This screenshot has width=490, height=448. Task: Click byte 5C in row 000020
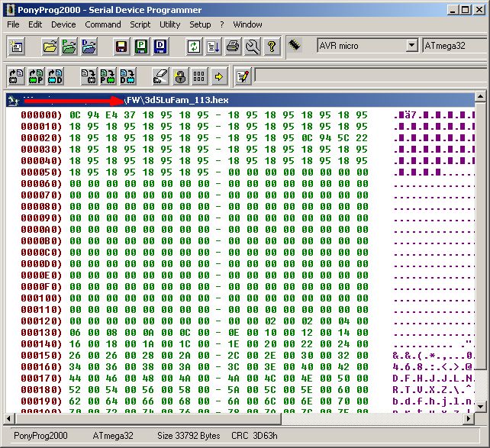click(x=343, y=138)
